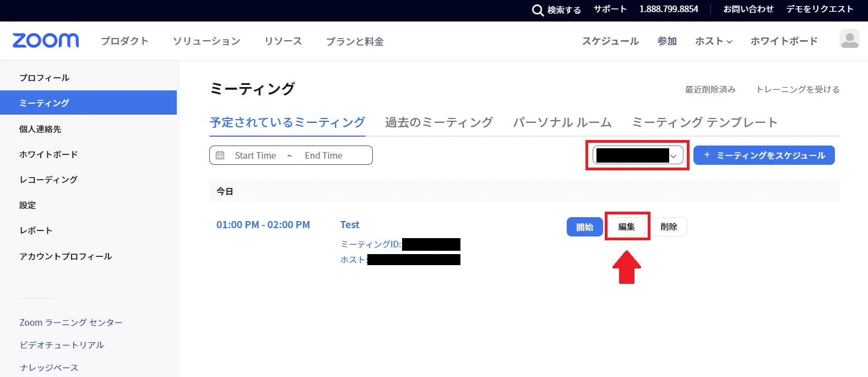Open the Test meeting title link
868x377 pixels.
pos(350,225)
